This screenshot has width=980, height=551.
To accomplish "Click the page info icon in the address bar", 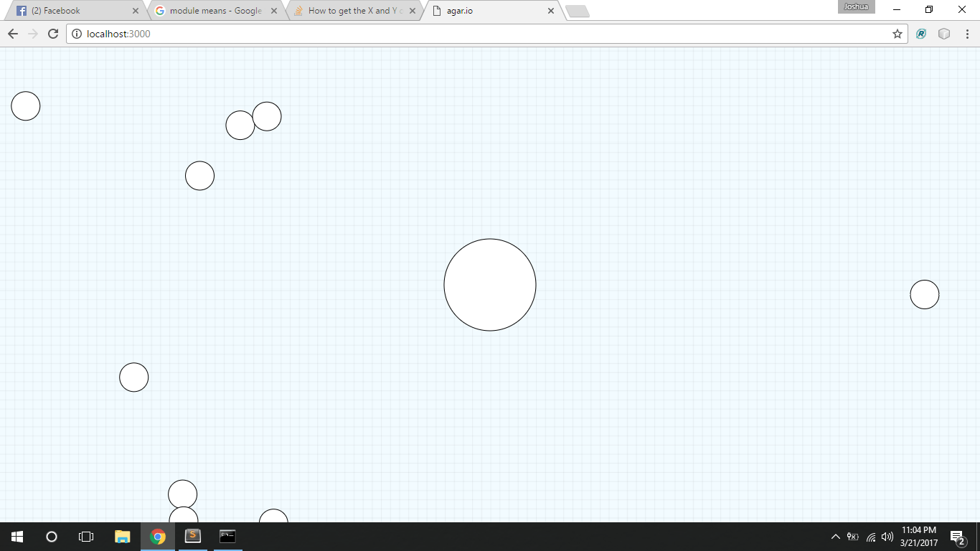I will coord(74,34).
